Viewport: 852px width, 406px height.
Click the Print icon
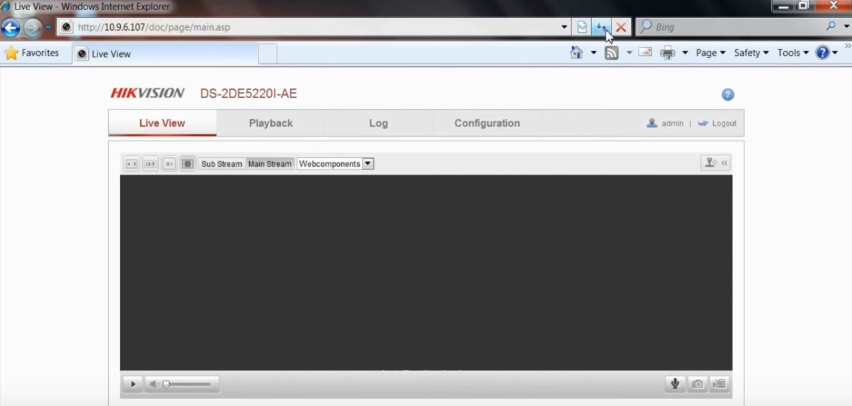coord(667,53)
